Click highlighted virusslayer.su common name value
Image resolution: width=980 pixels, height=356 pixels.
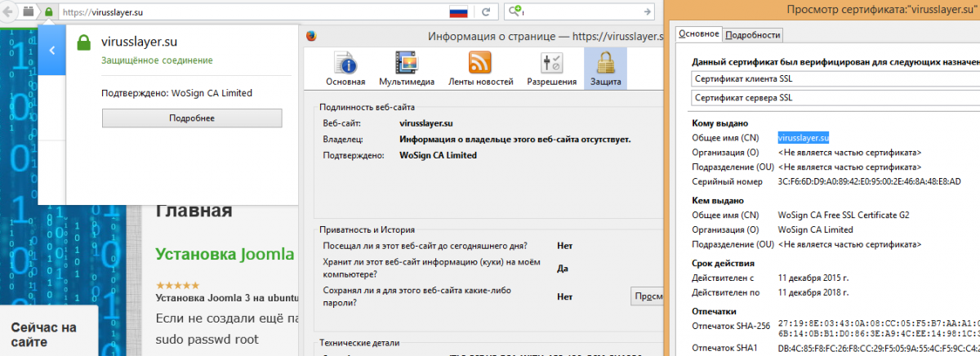[x=804, y=137]
